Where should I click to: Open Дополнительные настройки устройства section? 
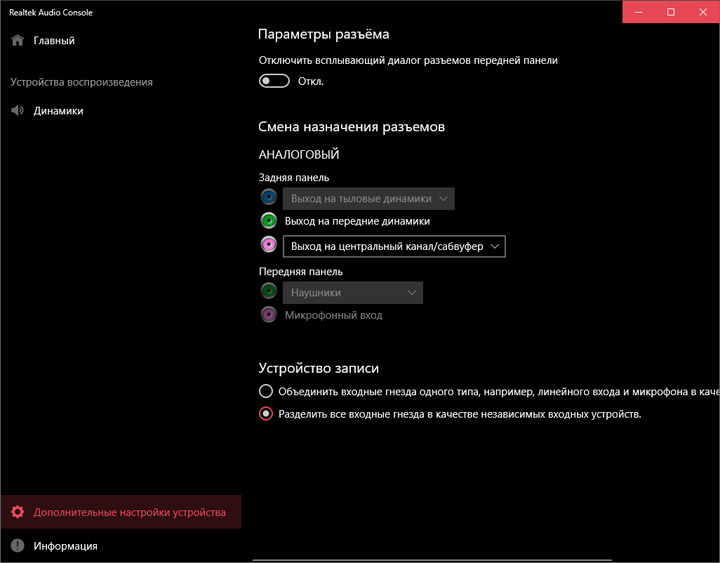click(121, 512)
